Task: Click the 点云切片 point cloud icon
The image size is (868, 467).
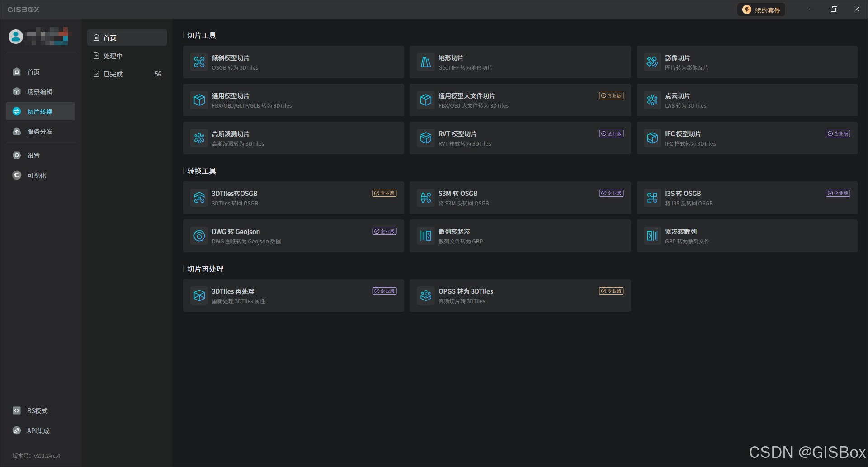Action: (x=652, y=100)
